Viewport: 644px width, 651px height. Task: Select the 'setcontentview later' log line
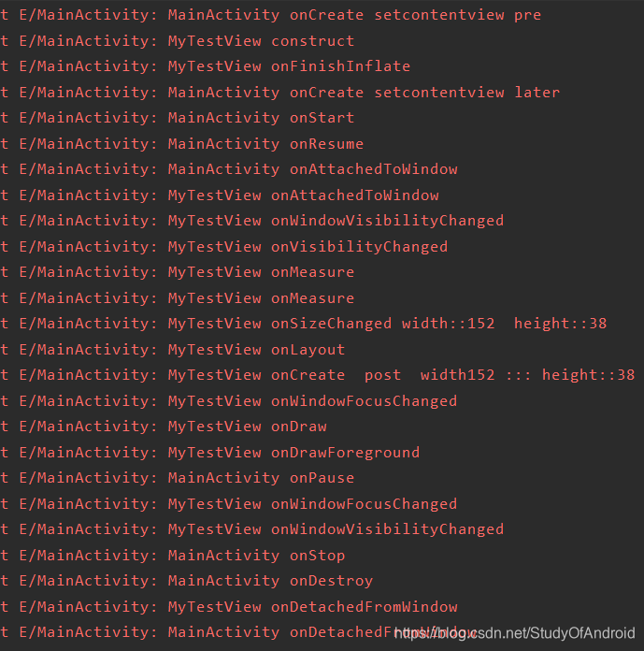(280, 93)
